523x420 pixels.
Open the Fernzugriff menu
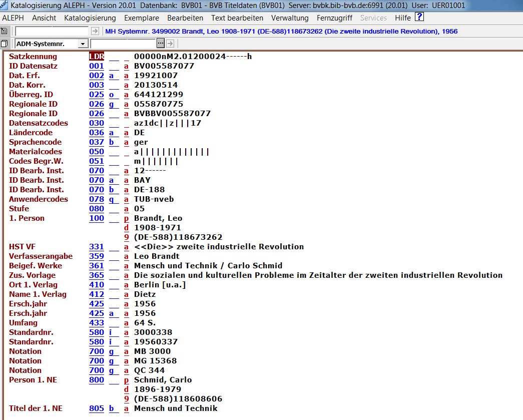point(334,18)
